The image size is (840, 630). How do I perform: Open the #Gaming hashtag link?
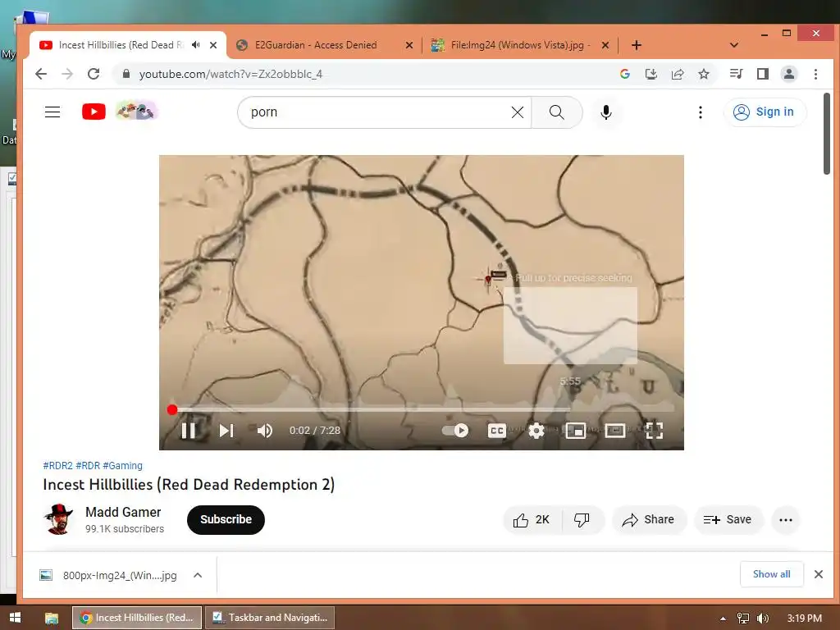pyautogui.click(x=123, y=466)
